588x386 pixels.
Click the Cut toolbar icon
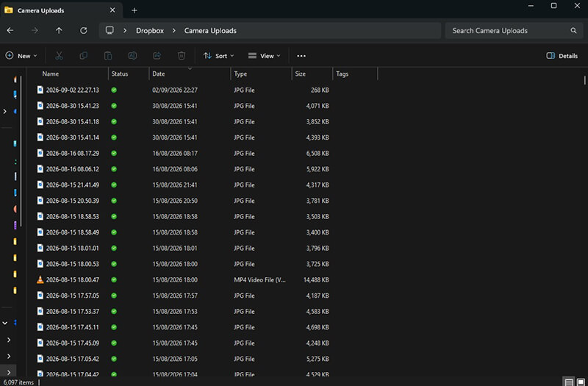click(59, 56)
